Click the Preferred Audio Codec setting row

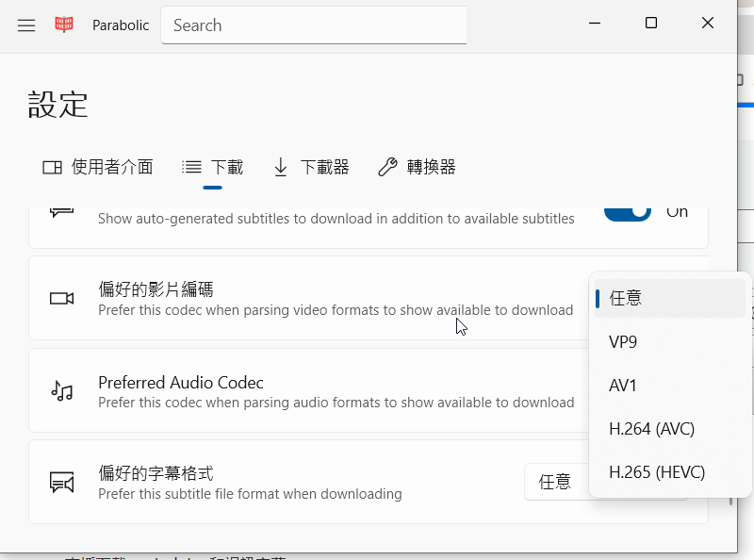click(311, 391)
